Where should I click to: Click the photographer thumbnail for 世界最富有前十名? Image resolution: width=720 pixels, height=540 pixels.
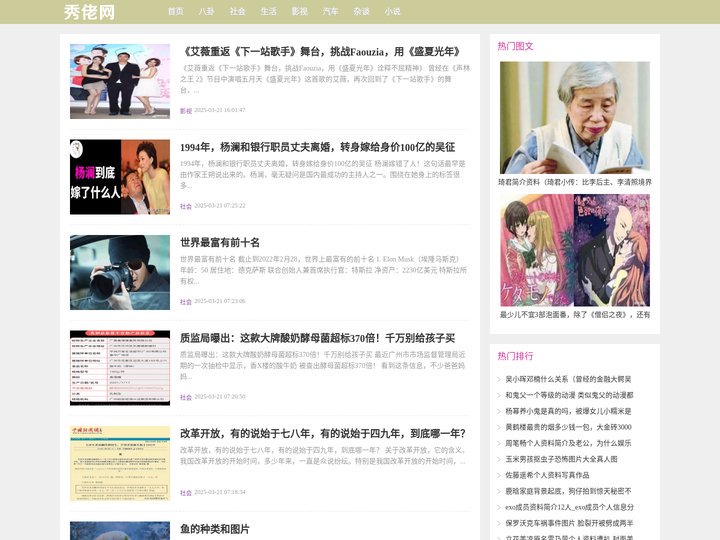point(120,272)
